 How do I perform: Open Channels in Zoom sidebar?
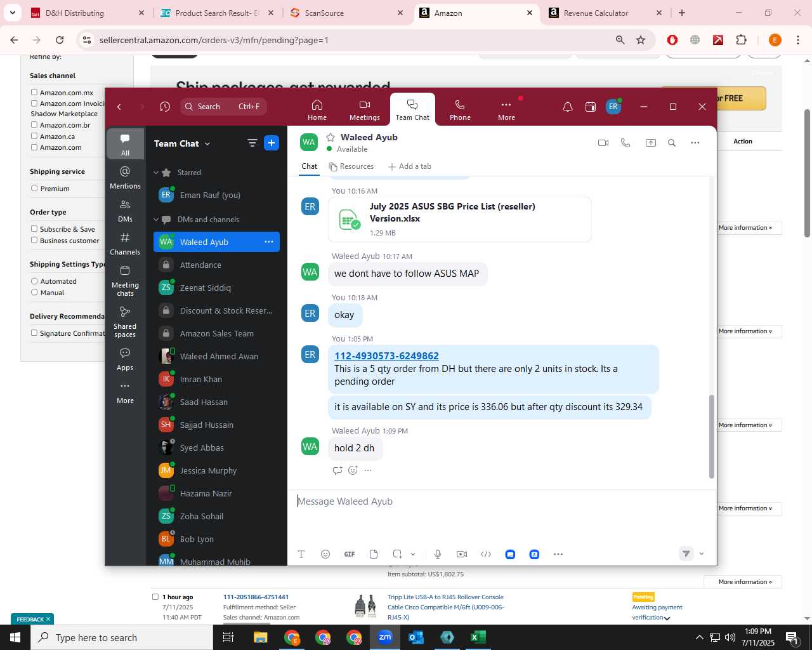tap(125, 244)
